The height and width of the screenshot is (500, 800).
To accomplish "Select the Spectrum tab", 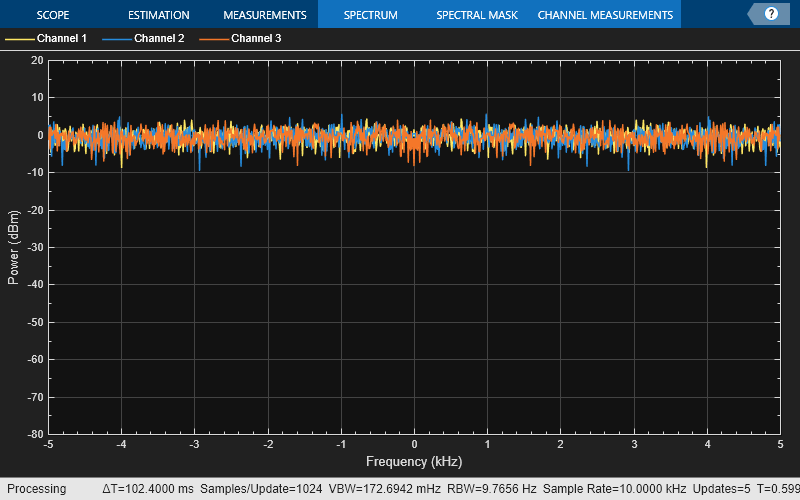I will [370, 15].
